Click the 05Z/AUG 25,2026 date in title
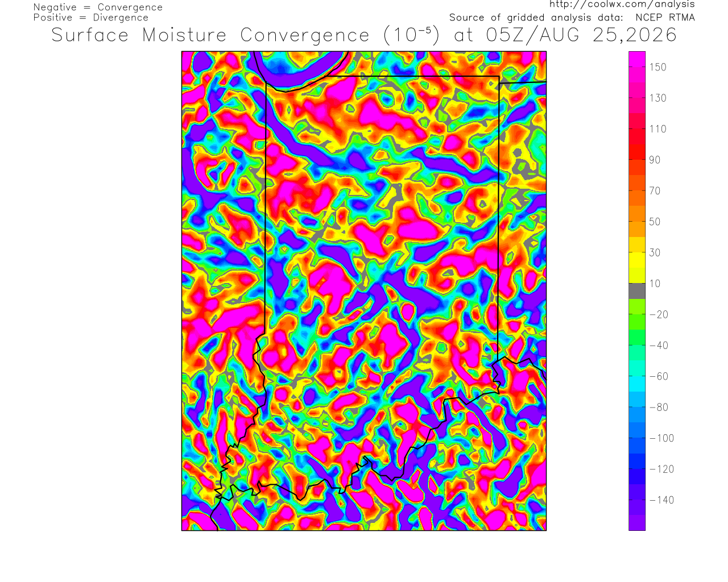728x582 pixels. (581, 35)
